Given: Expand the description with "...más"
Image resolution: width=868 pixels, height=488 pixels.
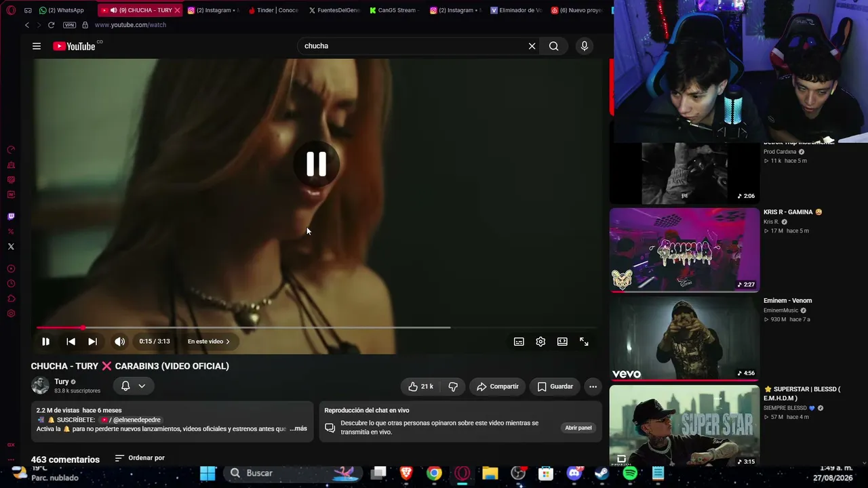Looking at the screenshot, I should (298, 428).
